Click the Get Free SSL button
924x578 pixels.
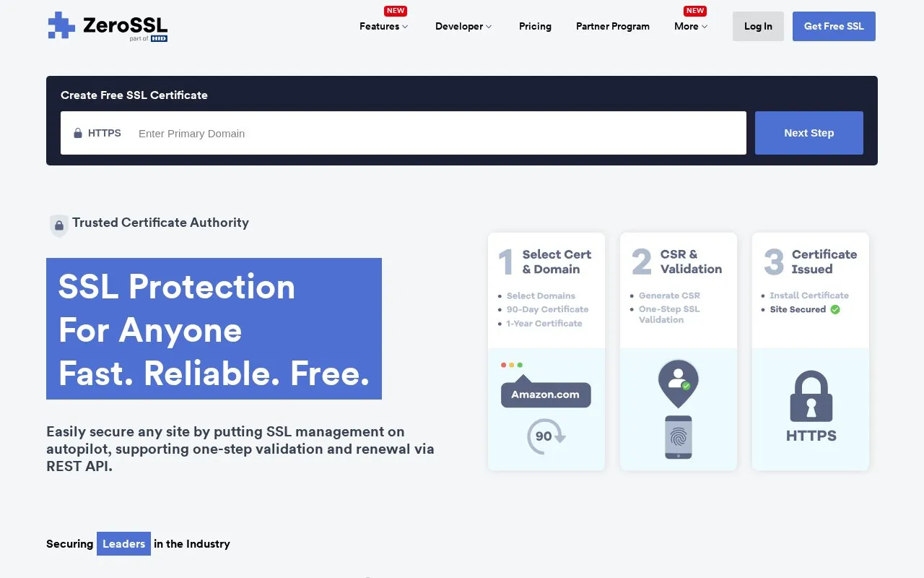point(834,26)
